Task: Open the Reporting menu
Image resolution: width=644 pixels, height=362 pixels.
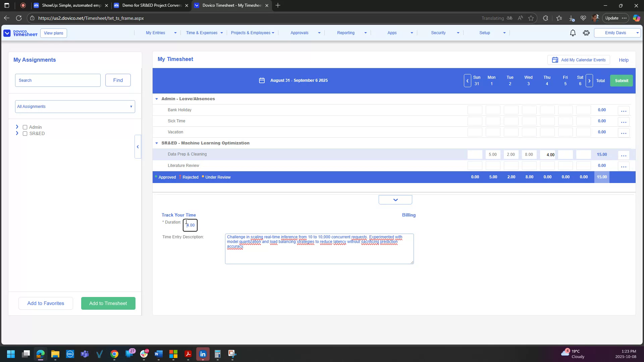Action: [x=346, y=33]
